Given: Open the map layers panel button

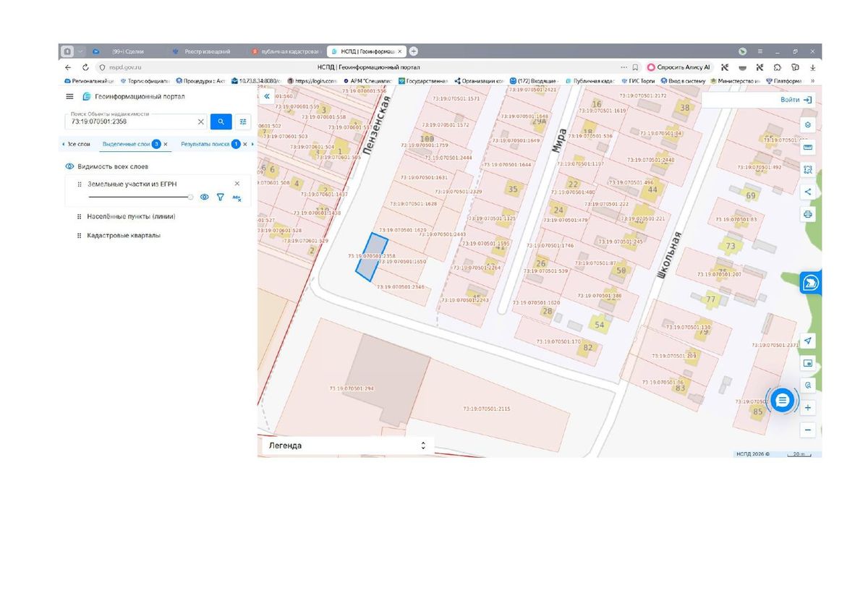Looking at the screenshot, I should [x=808, y=124].
